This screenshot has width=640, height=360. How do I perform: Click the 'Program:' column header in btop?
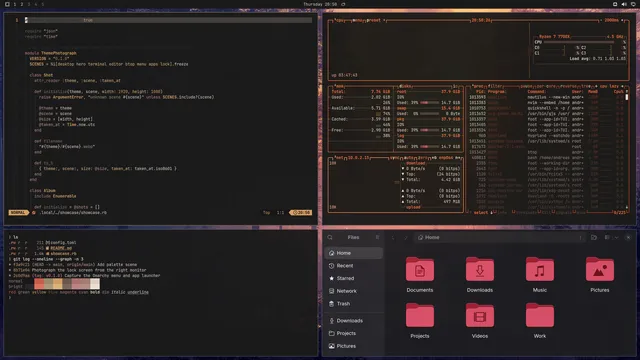pyautogui.click(x=497, y=91)
